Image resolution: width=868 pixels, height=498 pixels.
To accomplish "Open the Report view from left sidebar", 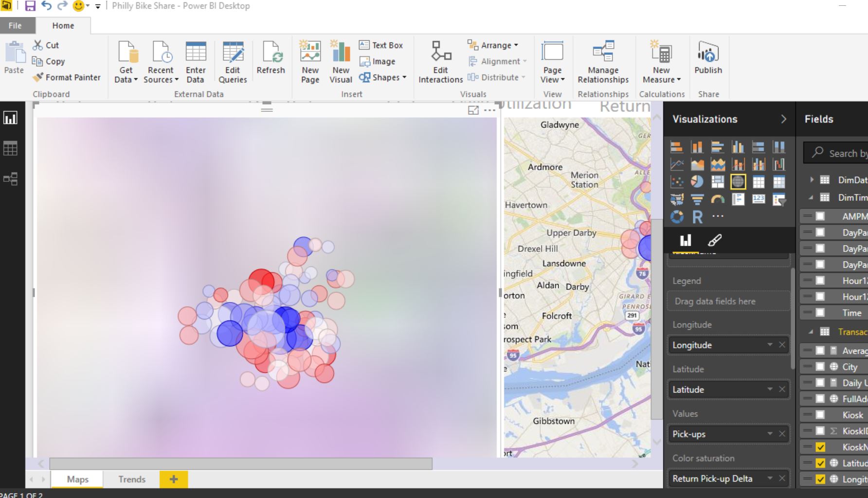I will click(x=10, y=118).
